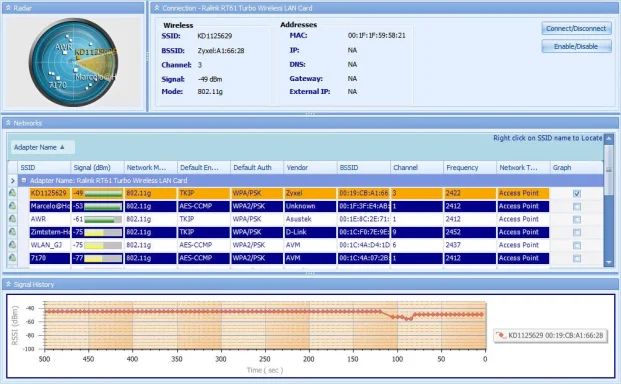621x384 pixels.
Task: Select the KD1125629 SSID cell
Action: (x=50, y=193)
